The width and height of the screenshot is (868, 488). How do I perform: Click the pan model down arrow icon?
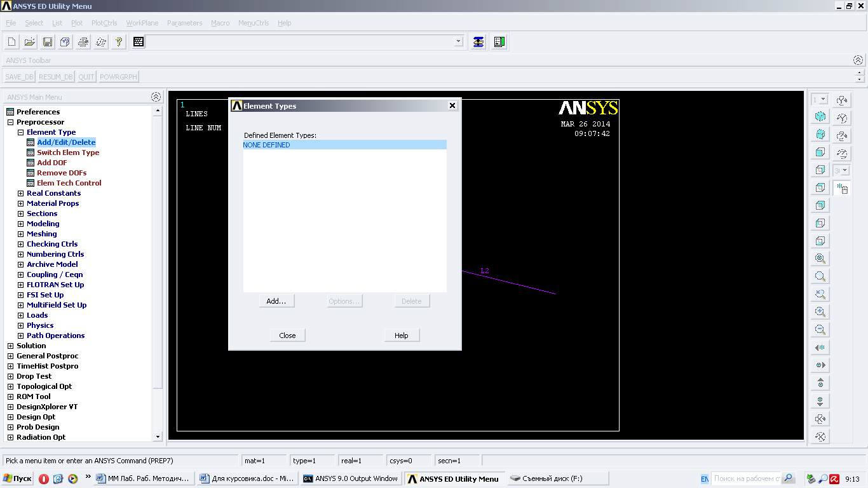coord(820,401)
